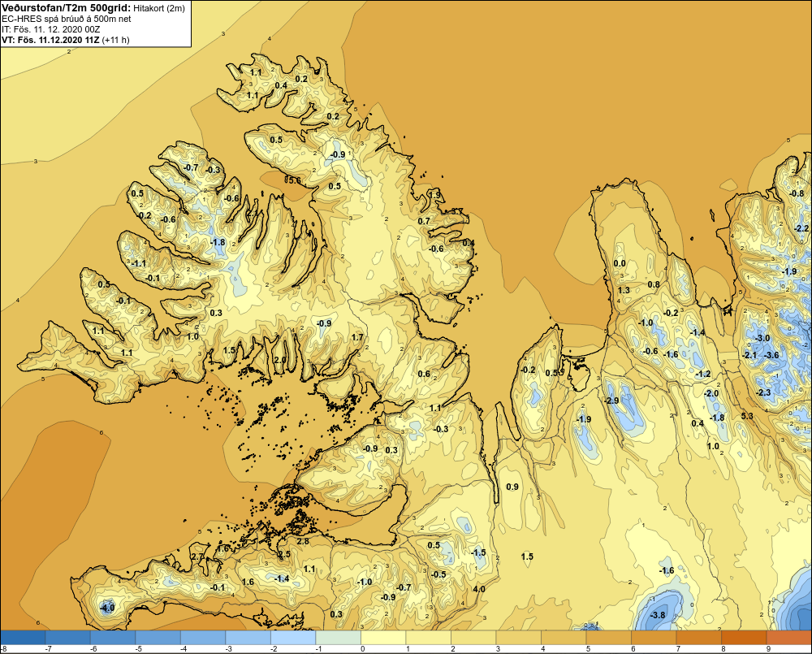Click the "5.3" temperature value on map

(x=747, y=416)
